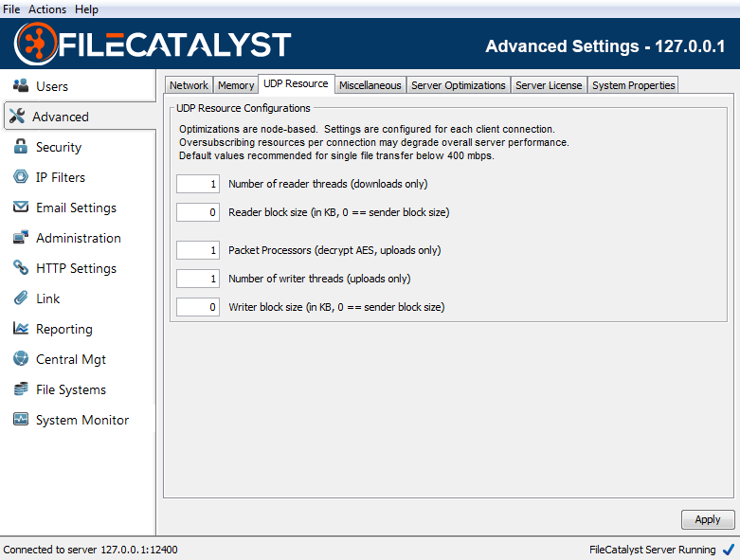The width and height of the screenshot is (740, 560).
Task: Click the 'Advanced Settings - 127.0.0.1' title
Action: point(605,46)
